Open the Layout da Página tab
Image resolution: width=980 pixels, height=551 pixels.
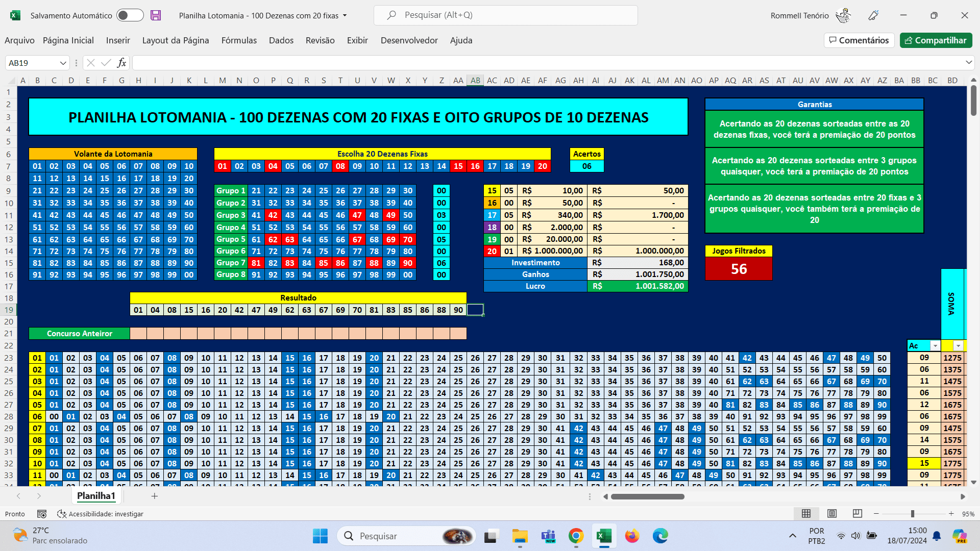(176, 40)
